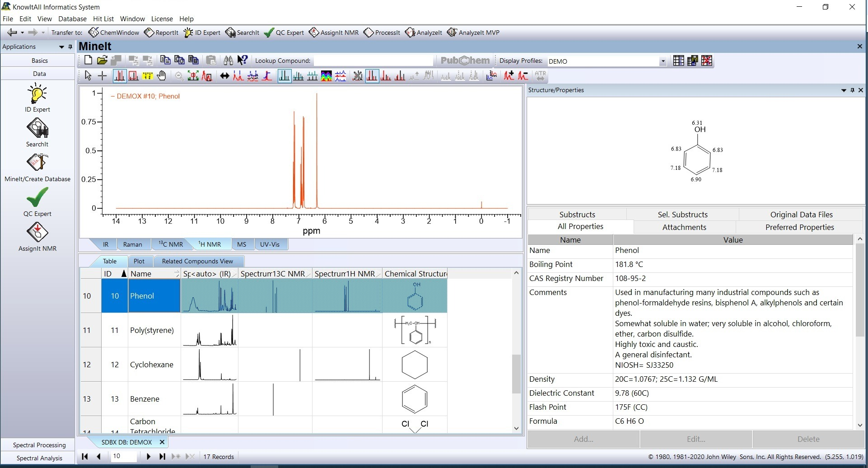Open the Structure/Properties panel menu chevron
868x468 pixels.
click(844, 90)
